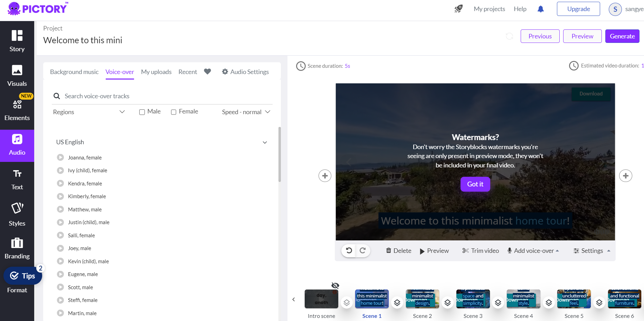Play Eugene, male voice sample
This screenshot has width=644, height=321.
(x=60, y=274)
